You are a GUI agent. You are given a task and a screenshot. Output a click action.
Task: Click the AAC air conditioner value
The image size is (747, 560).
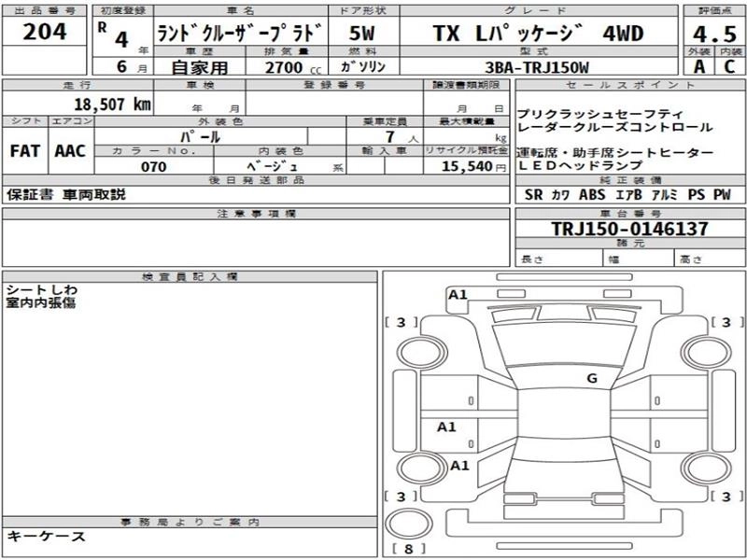(x=70, y=151)
